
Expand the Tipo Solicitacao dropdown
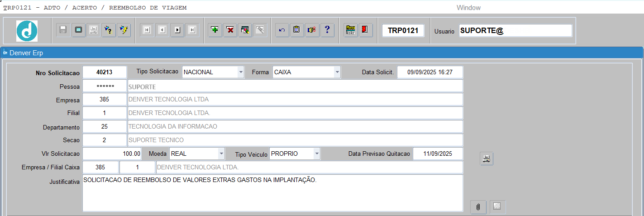[240, 72]
